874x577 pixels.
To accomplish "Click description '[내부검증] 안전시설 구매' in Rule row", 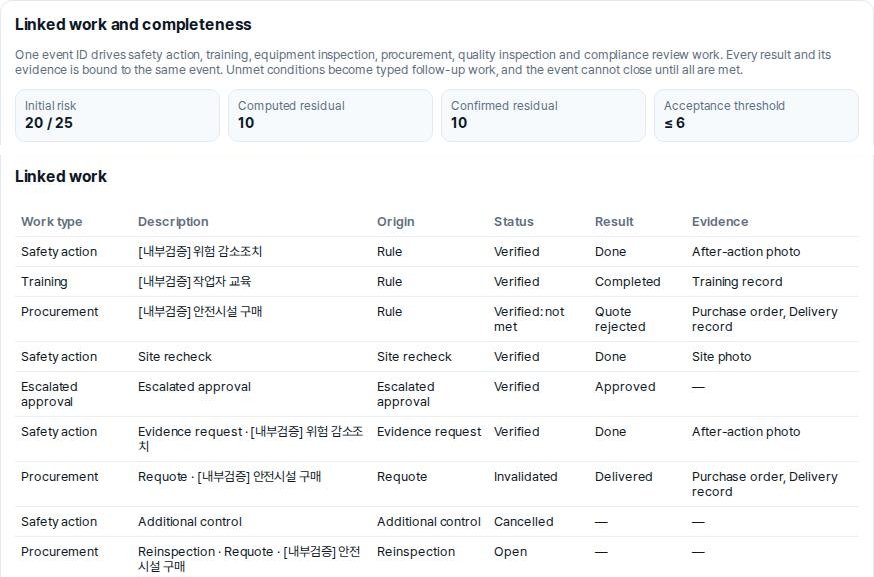I will pos(200,312).
